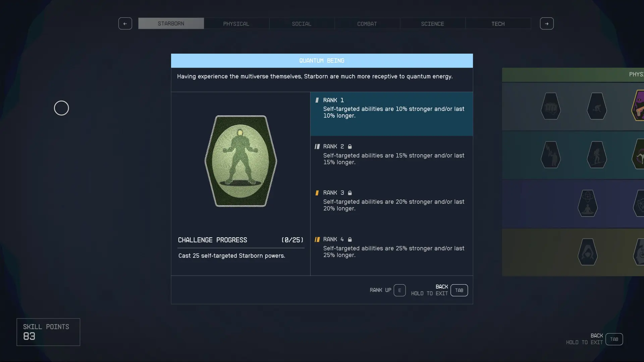Open the Combat skills tab
This screenshot has width=644, height=362.
367,24
